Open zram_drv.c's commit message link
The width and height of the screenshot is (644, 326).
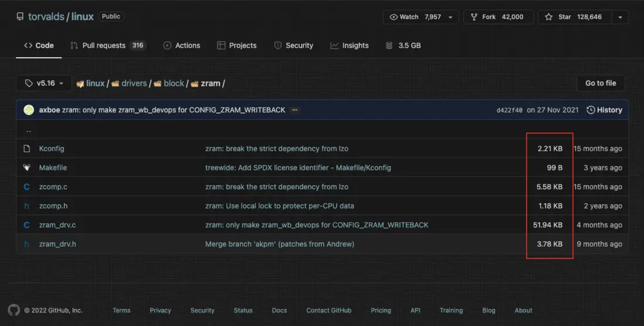pyautogui.click(x=317, y=226)
